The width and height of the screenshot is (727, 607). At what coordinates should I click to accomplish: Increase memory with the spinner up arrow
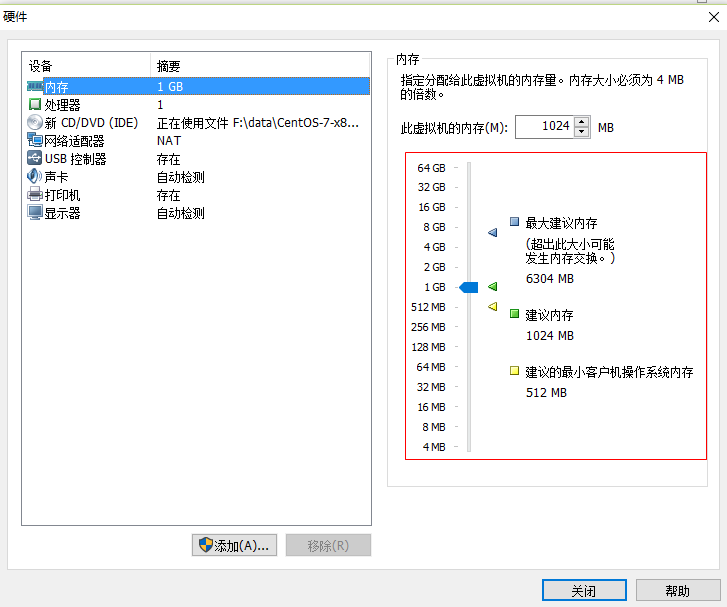point(582,121)
